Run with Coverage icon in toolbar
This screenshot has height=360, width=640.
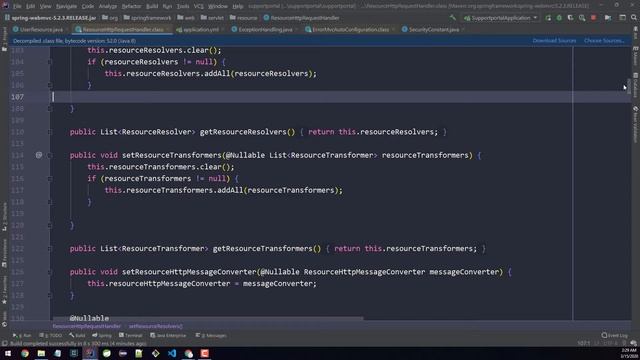pos(571,18)
